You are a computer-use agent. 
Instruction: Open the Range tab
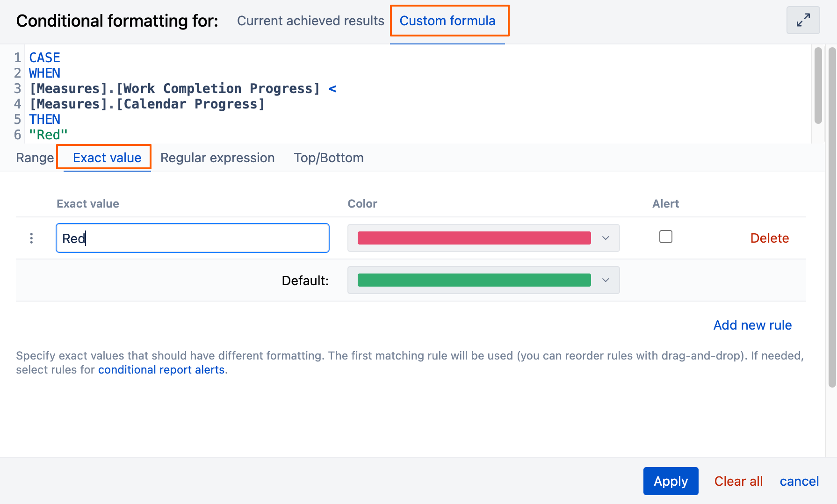point(35,158)
